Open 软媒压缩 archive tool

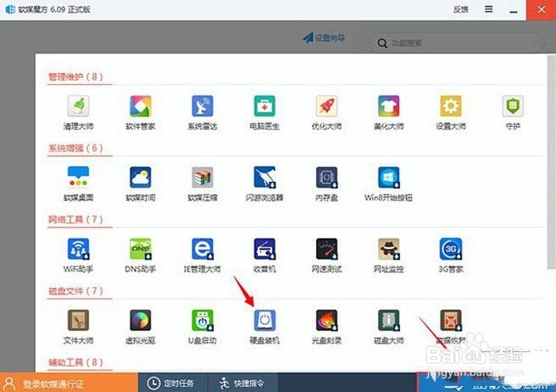tap(203, 184)
